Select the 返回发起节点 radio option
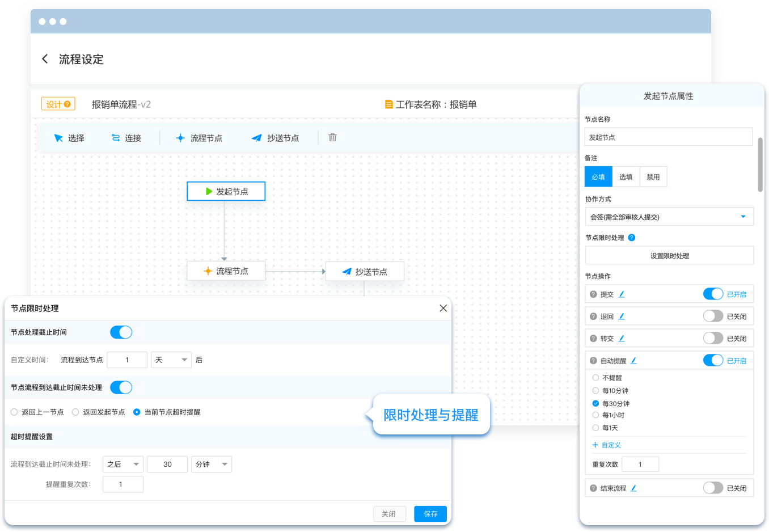Viewport: 769px width, 532px height. [75, 412]
